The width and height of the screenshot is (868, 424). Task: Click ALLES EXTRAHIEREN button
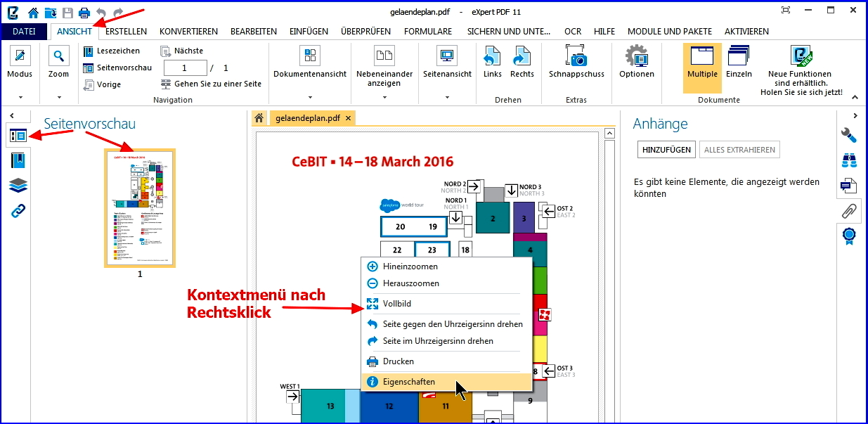click(x=739, y=150)
